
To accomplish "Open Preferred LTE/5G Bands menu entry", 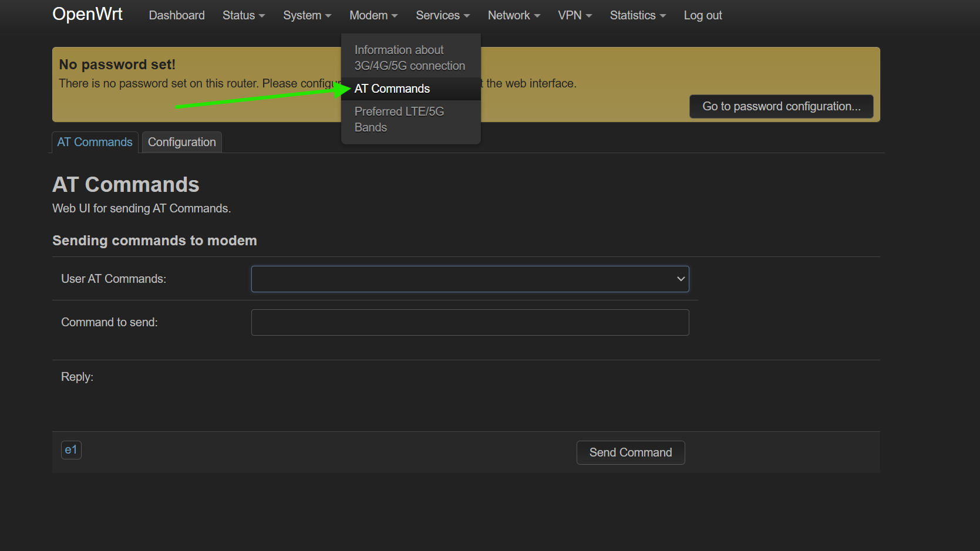I will pos(410,119).
